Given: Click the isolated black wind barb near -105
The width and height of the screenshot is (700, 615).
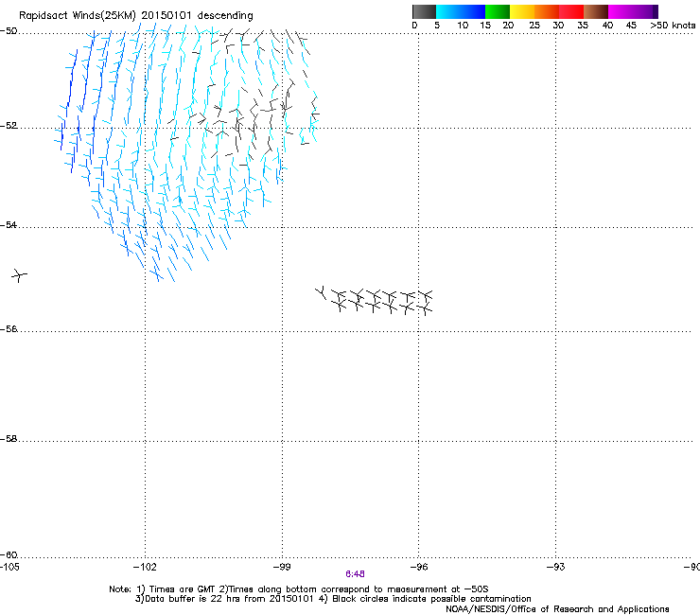Looking at the screenshot, I should point(19,275).
